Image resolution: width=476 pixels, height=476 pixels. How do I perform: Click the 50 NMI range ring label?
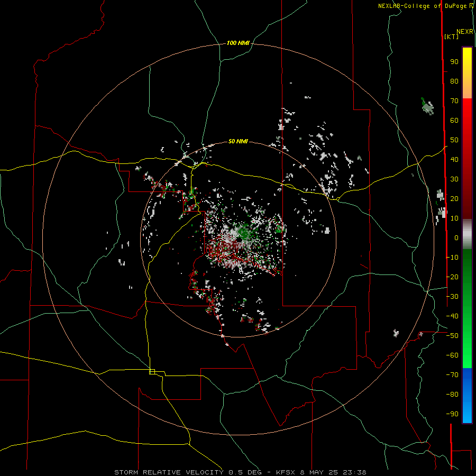tap(238, 141)
